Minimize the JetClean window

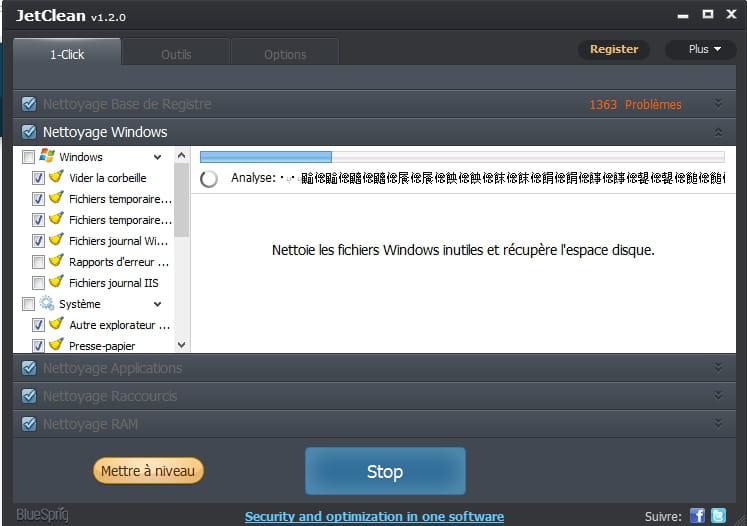pos(683,16)
